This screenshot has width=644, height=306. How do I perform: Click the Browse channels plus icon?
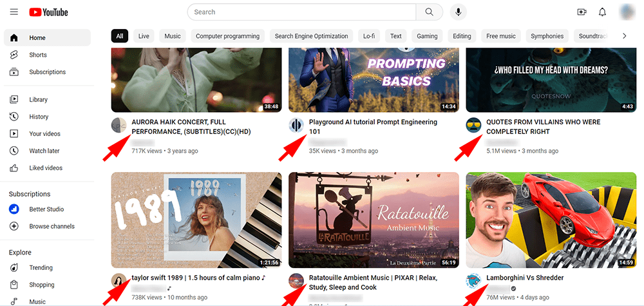pos(14,226)
